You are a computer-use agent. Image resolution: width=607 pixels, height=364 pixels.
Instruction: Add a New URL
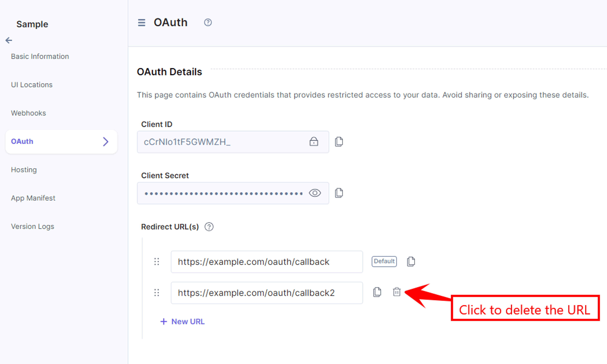(182, 322)
